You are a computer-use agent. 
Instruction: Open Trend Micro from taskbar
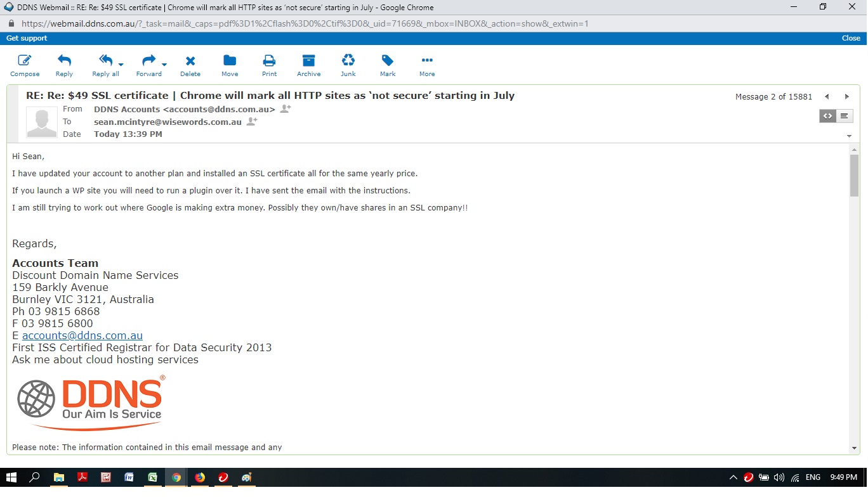223,477
